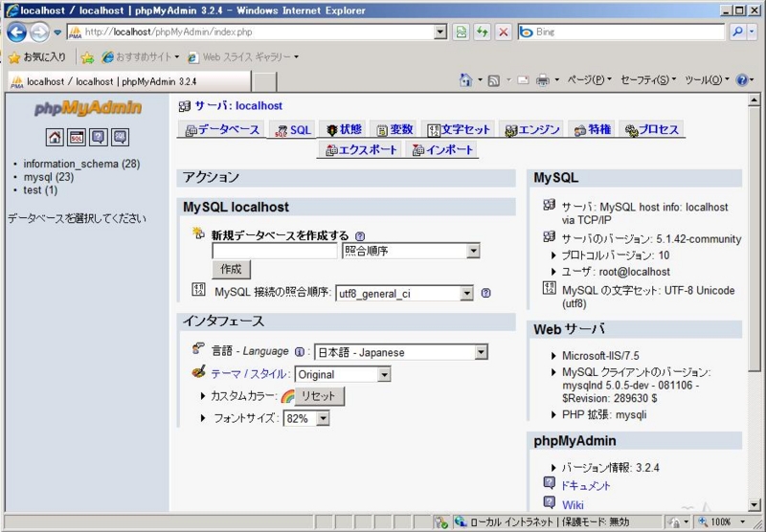The image size is (766, 532).
Task: Open the 特権 privileges tab
Action: click(592, 130)
